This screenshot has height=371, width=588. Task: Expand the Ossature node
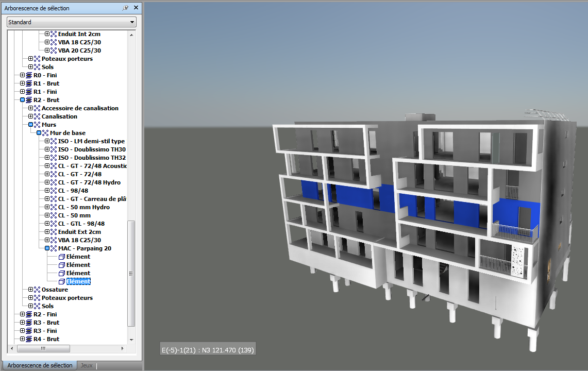pos(30,290)
